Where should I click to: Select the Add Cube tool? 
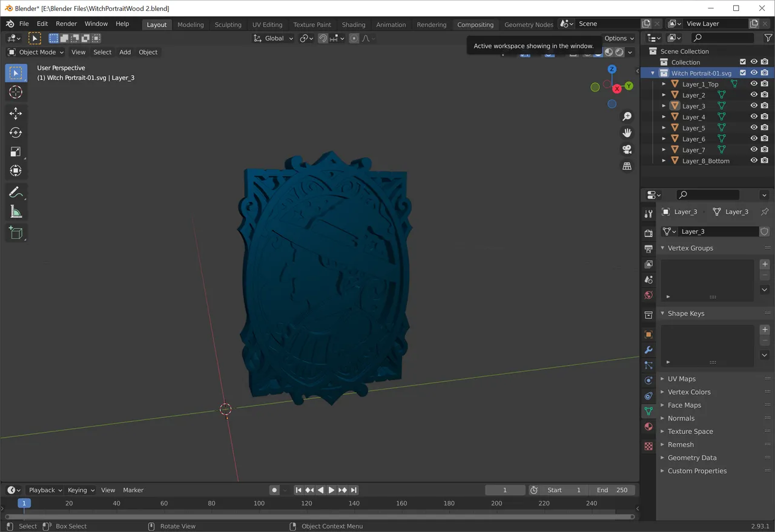[16, 233]
